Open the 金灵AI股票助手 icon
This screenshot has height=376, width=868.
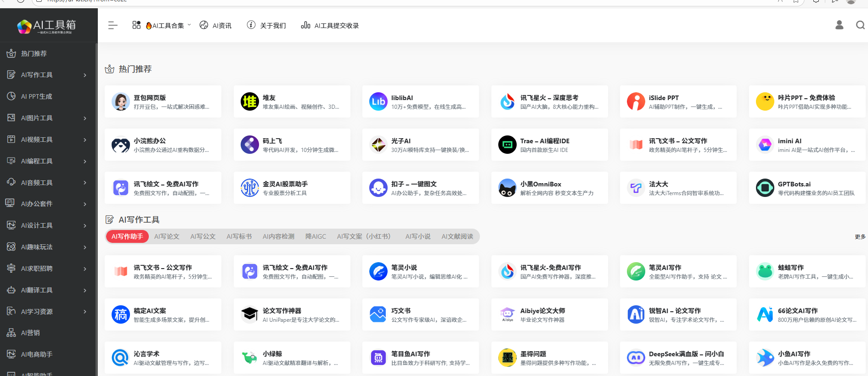250,188
